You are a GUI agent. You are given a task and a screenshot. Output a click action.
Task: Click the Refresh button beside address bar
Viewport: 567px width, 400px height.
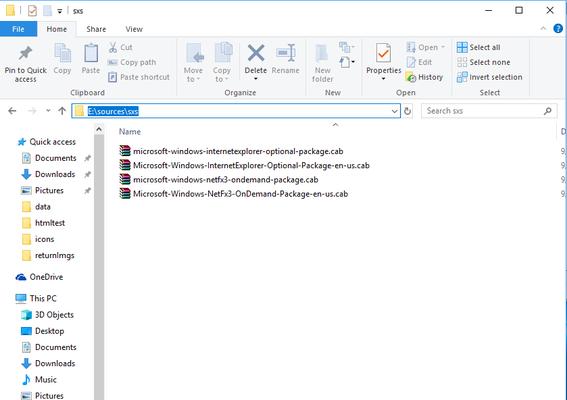(408, 111)
